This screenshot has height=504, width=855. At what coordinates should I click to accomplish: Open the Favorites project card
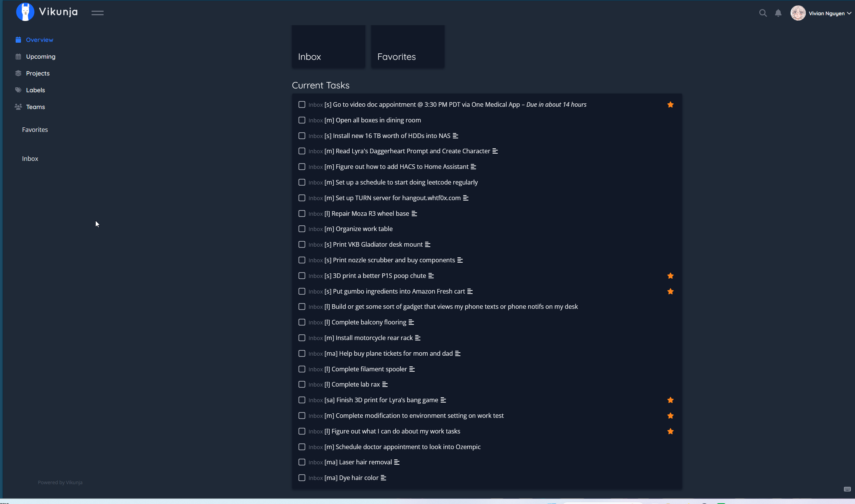coord(407,47)
